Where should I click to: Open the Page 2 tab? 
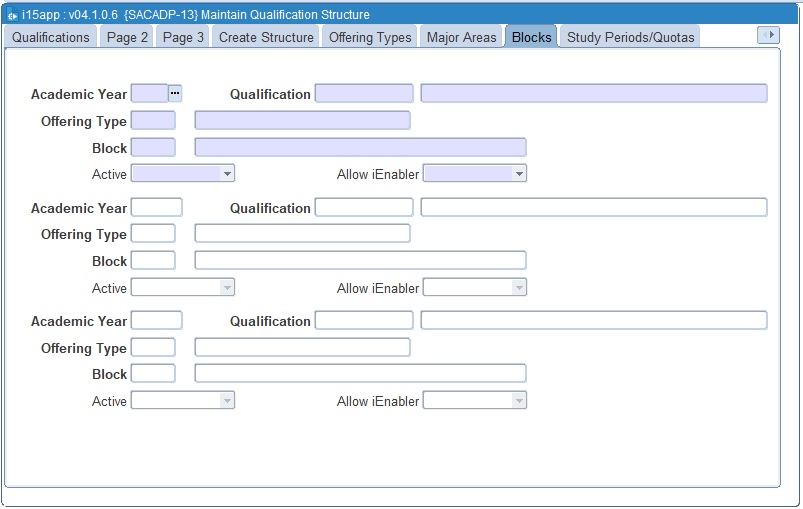[x=128, y=37]
